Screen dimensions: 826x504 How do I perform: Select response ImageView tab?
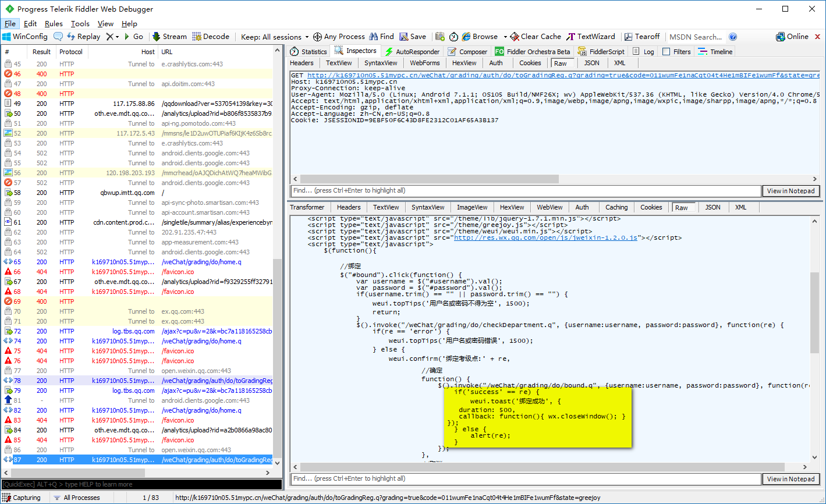472,207
